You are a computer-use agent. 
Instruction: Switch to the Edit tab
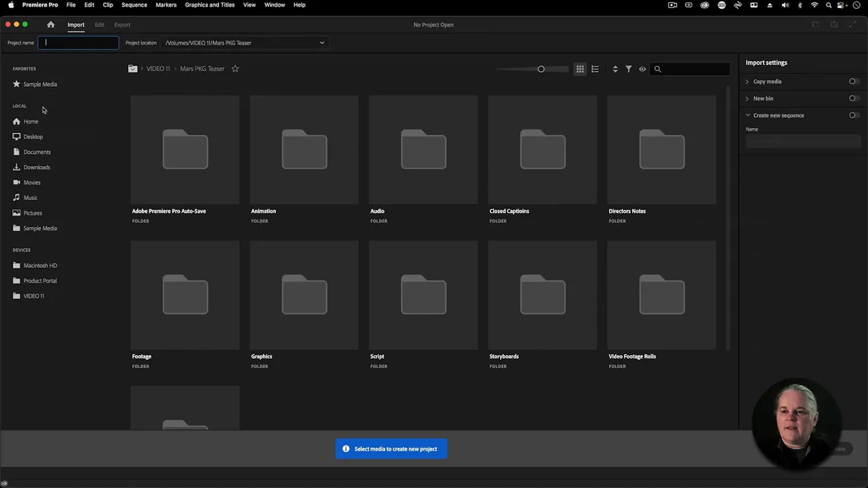(100, 25)
